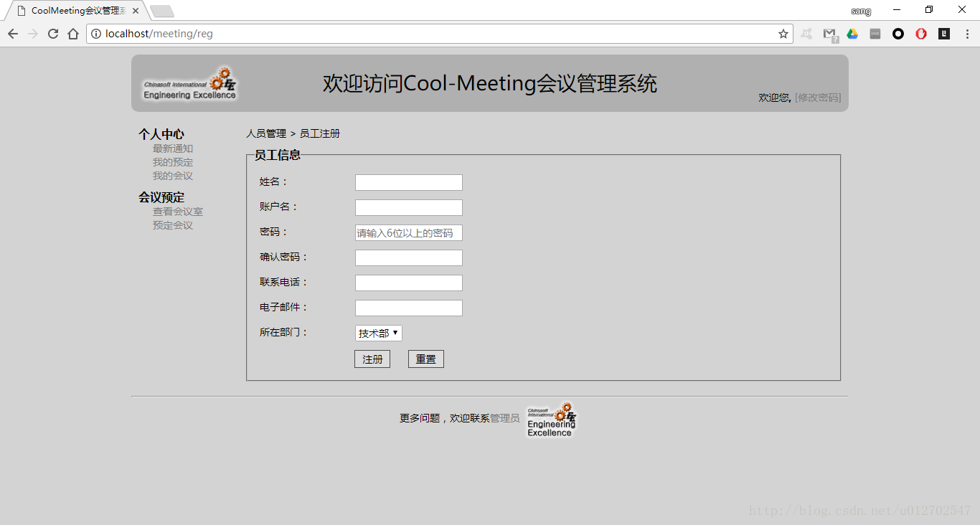Click the 管理员 link in footer
This screenshot has height=525, width=980.
(x=505, y=418)
